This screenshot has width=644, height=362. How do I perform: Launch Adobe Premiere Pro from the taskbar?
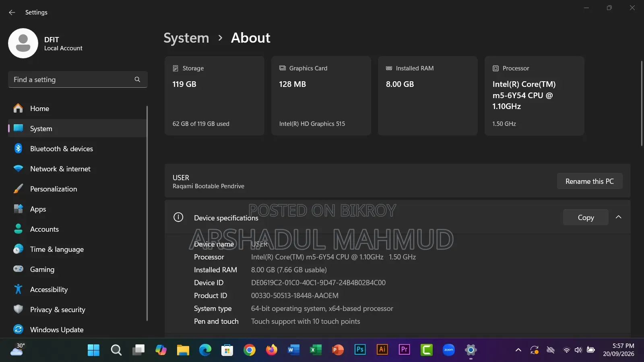[405, 350]
